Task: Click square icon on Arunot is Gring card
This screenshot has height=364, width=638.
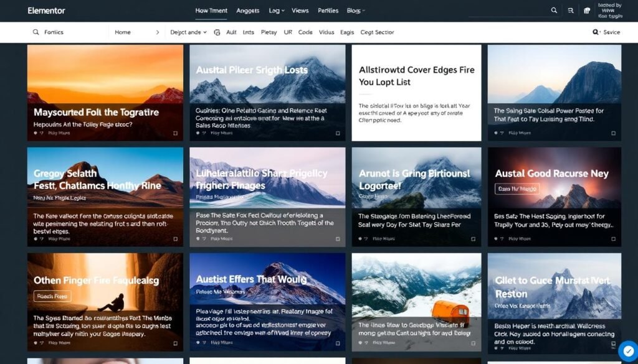Action: (474, 239)
